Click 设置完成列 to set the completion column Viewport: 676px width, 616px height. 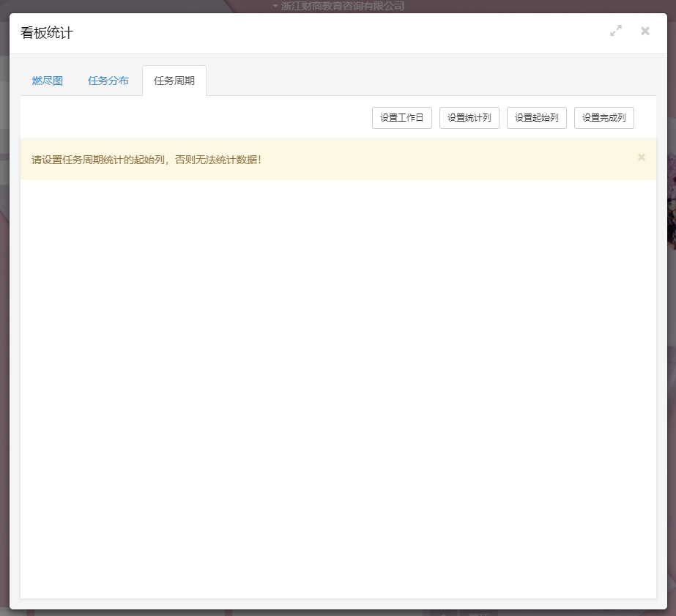603,117
